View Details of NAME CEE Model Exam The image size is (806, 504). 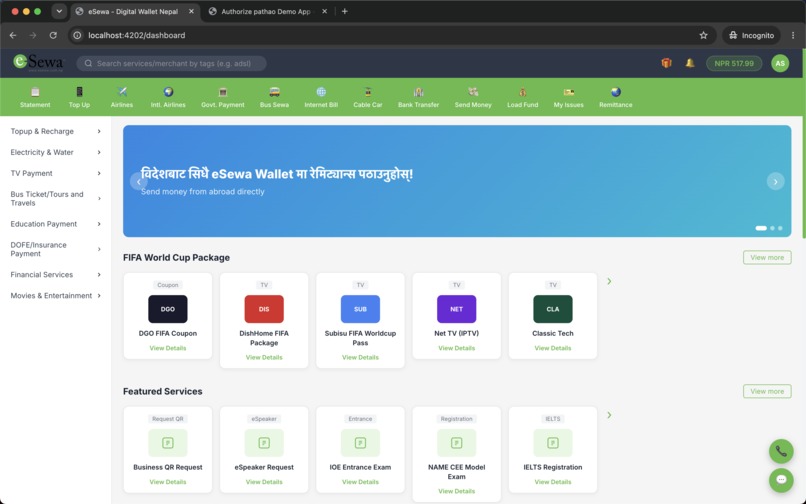point(456,491)
